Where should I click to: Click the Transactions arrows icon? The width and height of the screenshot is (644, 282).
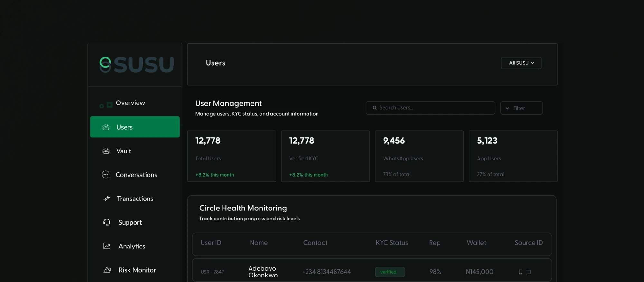pyautogui.click(x=107, y=198)
